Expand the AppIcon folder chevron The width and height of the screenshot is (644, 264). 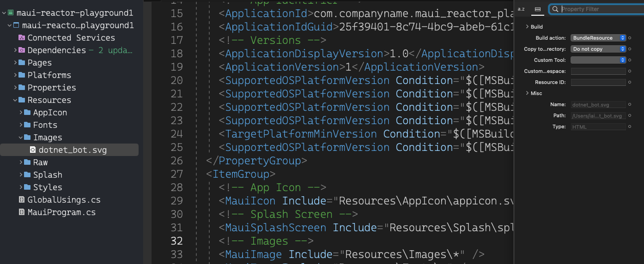click(21, 113)
